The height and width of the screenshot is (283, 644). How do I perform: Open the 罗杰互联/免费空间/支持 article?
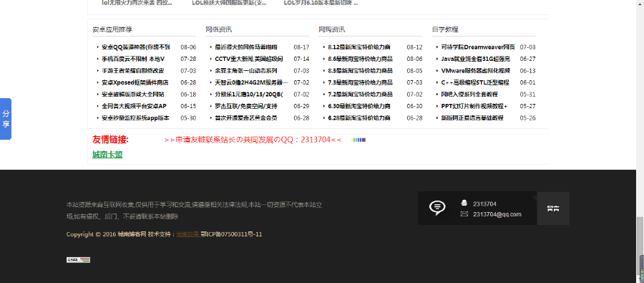[x=246, y=106]
